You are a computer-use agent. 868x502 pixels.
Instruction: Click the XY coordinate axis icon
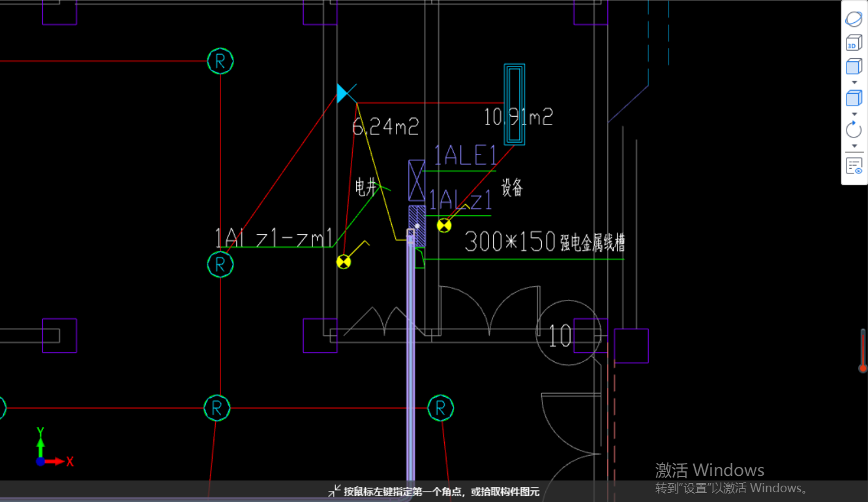pos(54,448)
